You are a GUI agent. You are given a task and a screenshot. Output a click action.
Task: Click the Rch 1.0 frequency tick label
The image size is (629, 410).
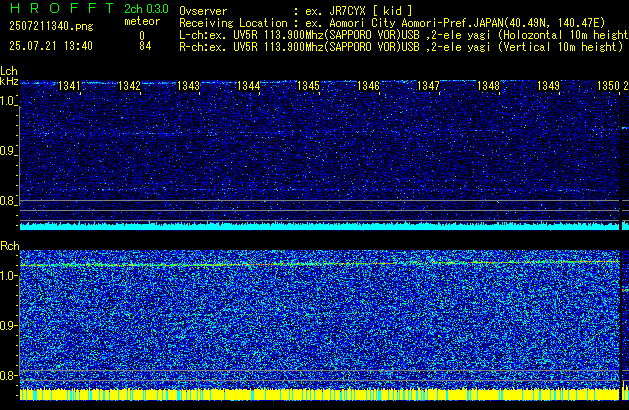8,276
